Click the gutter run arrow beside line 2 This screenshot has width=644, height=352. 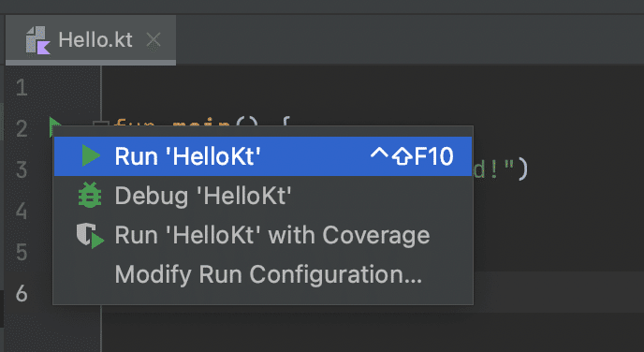(x=53, y=123)
